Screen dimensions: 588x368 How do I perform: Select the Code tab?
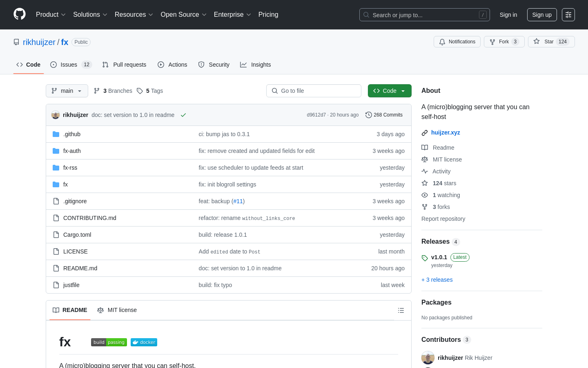[x=29, y=65]
